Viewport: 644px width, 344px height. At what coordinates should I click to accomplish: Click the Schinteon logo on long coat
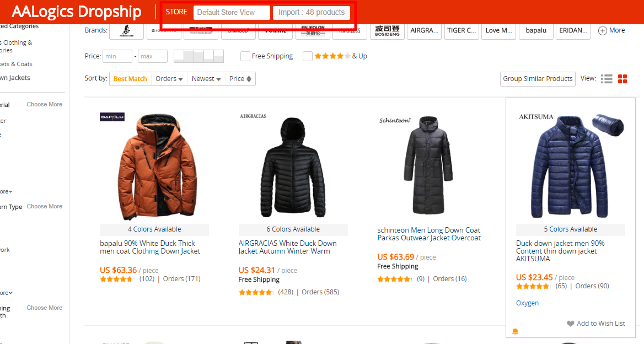pos(394,120)
